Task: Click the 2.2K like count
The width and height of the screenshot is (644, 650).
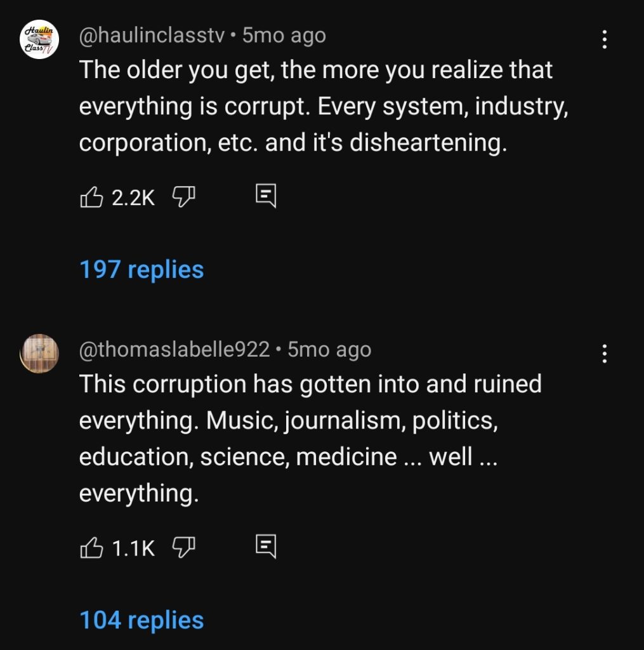Action: [x=133, y=198]
